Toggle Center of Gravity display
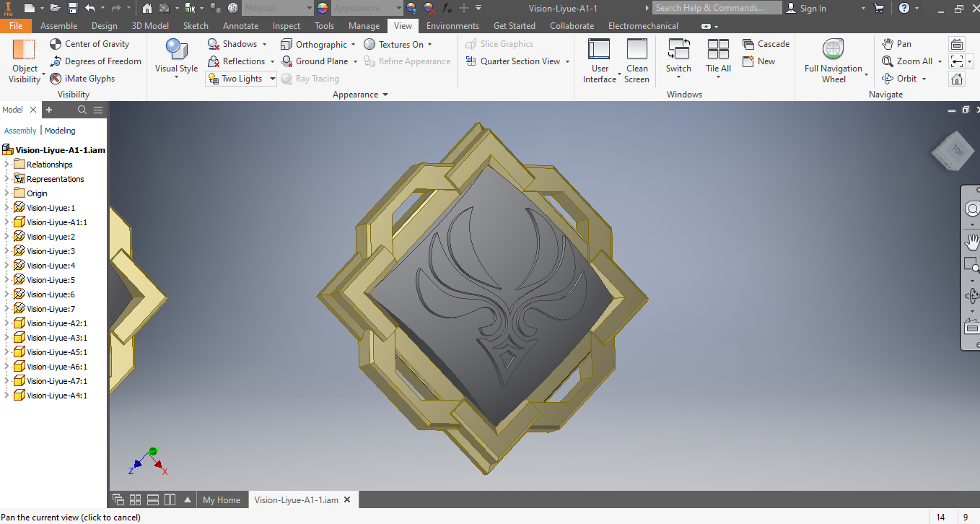 [89, 44]
